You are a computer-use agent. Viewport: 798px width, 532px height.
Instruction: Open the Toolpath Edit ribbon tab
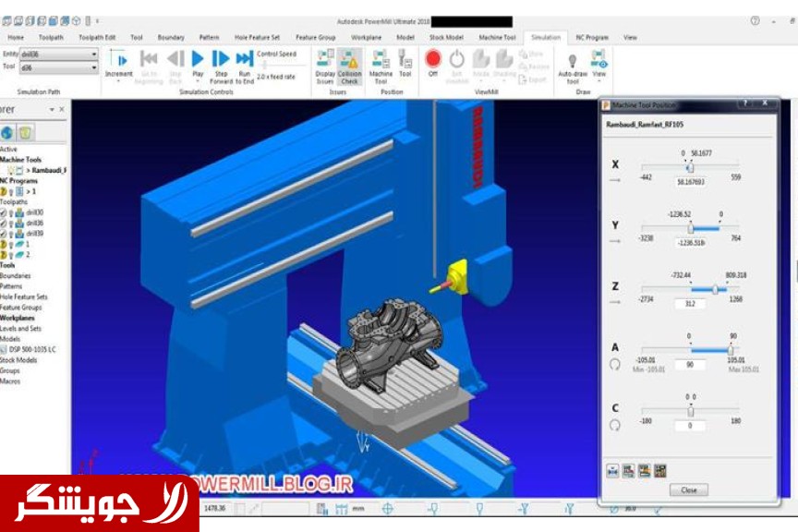(x=97, y=38)
